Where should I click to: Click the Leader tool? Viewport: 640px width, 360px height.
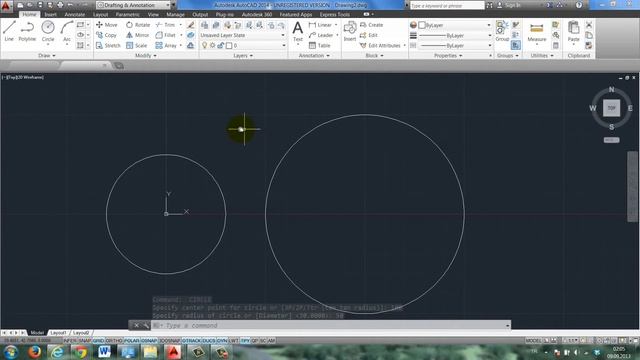coord(321,35)
